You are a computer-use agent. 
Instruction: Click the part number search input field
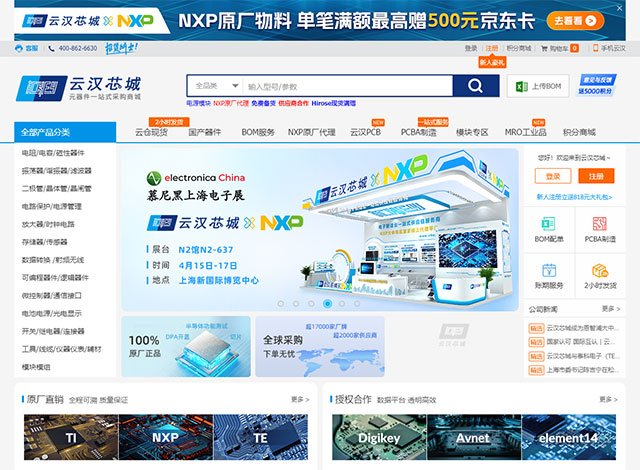click(x=345, y=86)
